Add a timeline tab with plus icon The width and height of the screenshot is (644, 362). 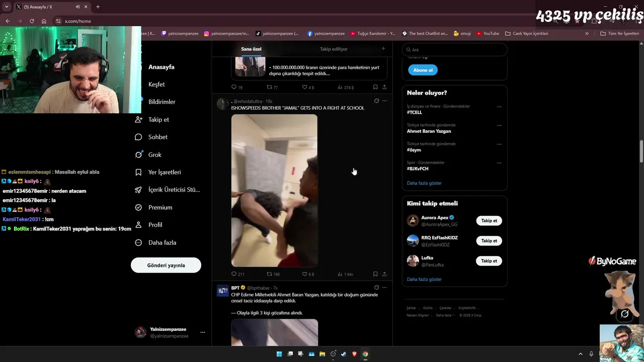[x=383, y=49]
